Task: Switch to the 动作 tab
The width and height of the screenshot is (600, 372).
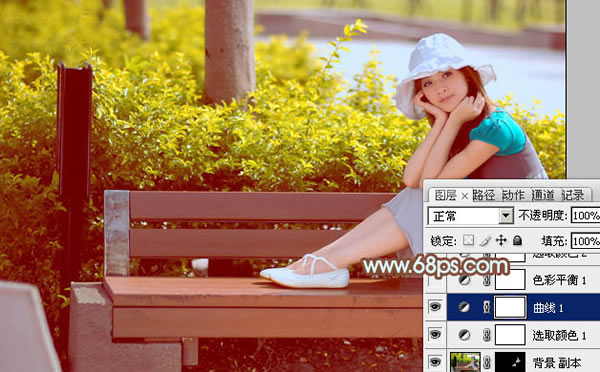Action: 513,195
